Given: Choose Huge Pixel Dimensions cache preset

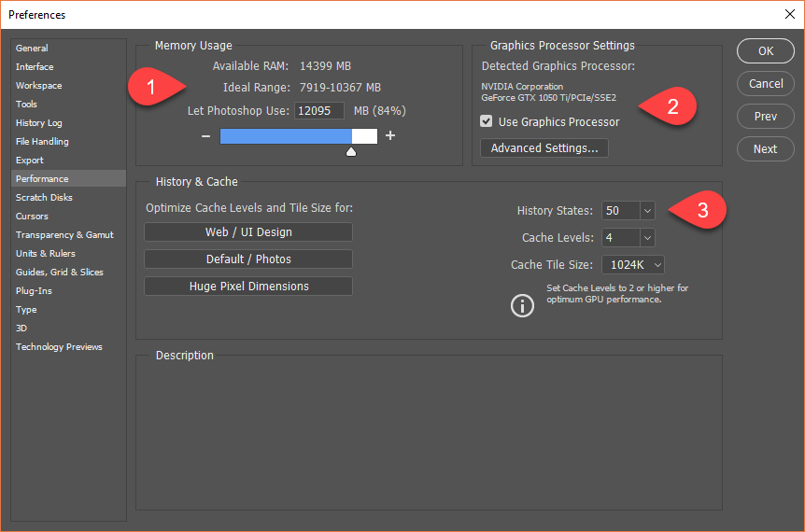Looking at the screenshot, I should (x=248, y=287).
